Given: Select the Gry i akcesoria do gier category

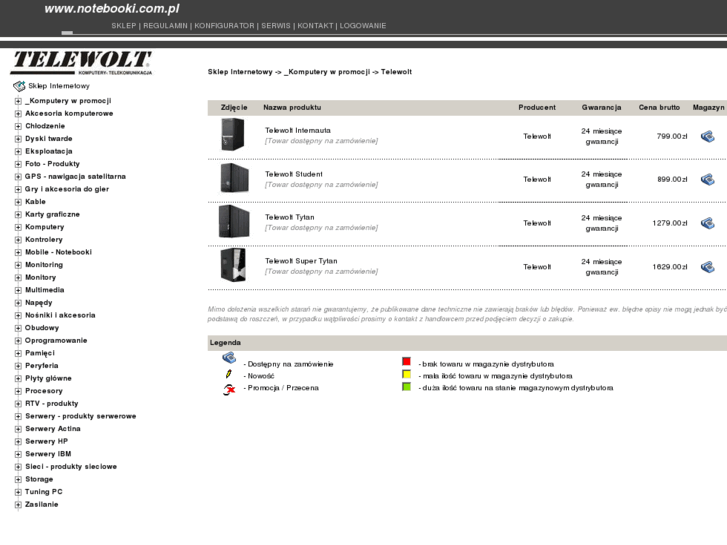Looking at the screenshot, I should click(67, 189).
